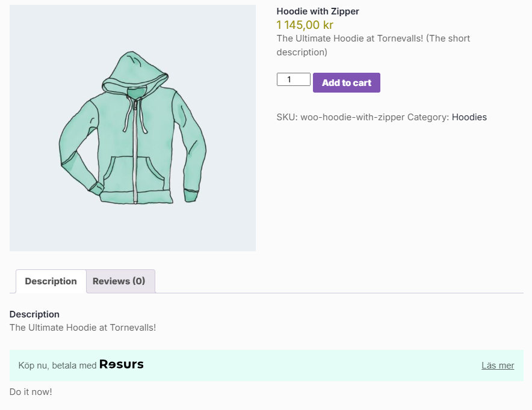532x410 pixels.
Task: Open the "Läs mer" Resurs link
Action: (x=498, y=365)
